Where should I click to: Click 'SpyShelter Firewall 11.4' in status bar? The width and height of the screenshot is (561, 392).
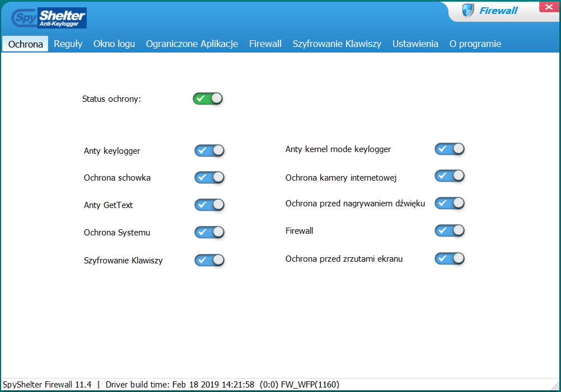(47, 385)
